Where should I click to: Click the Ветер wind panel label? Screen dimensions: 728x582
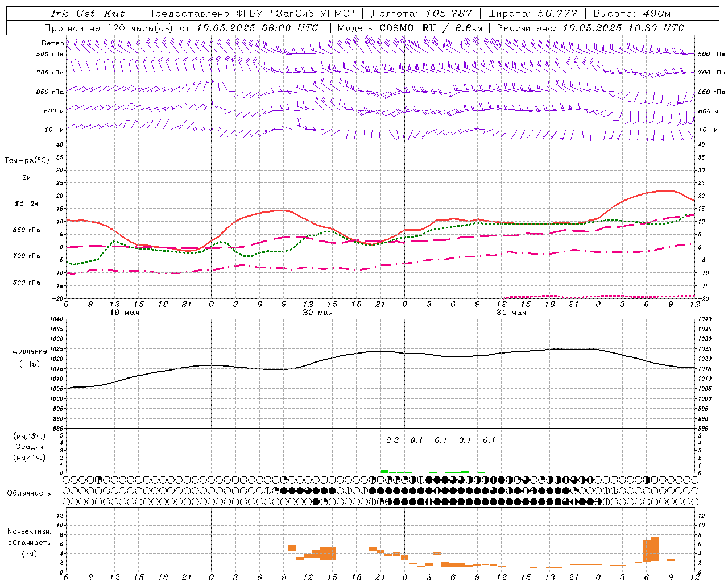coord(52,43)
